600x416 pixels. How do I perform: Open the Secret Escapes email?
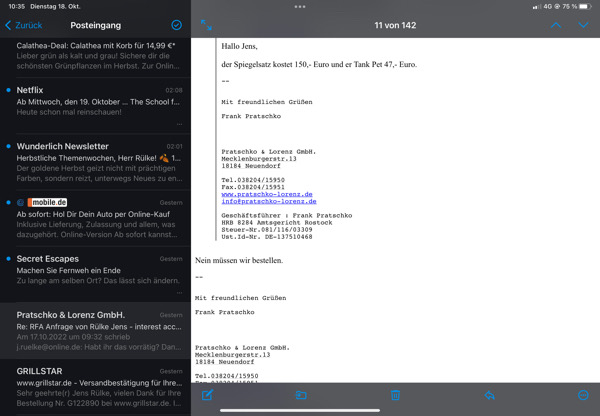(95, 274)
